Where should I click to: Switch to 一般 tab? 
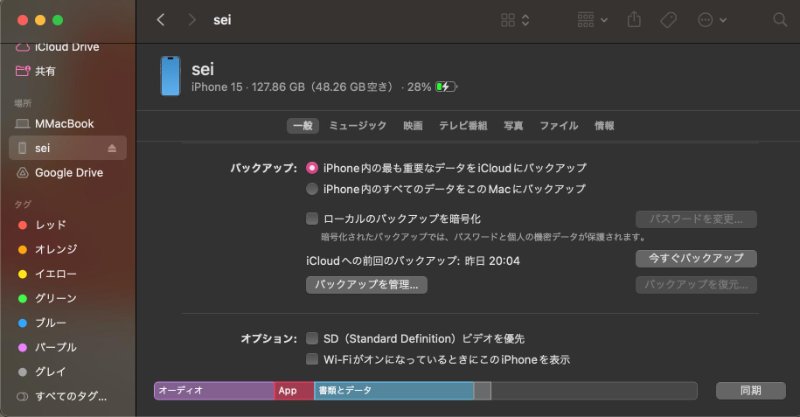tap(303, 126)
